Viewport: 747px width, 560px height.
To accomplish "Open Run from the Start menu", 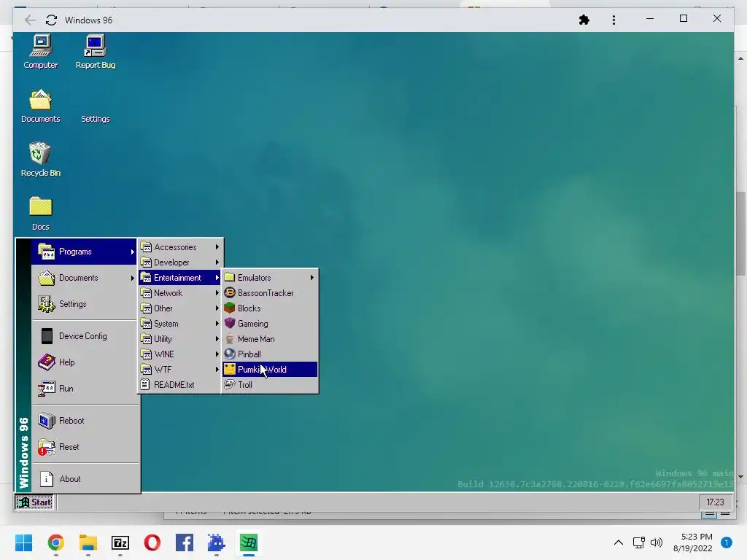I will [85, 389].
